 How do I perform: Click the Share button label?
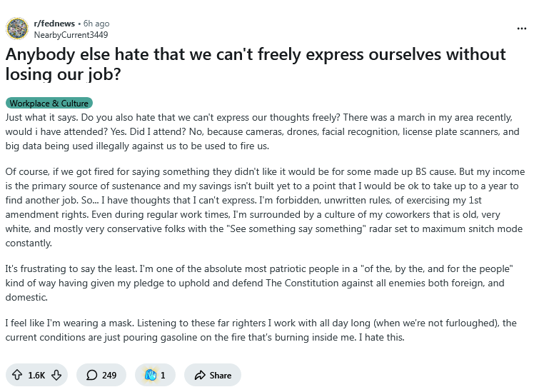(221, 375)
